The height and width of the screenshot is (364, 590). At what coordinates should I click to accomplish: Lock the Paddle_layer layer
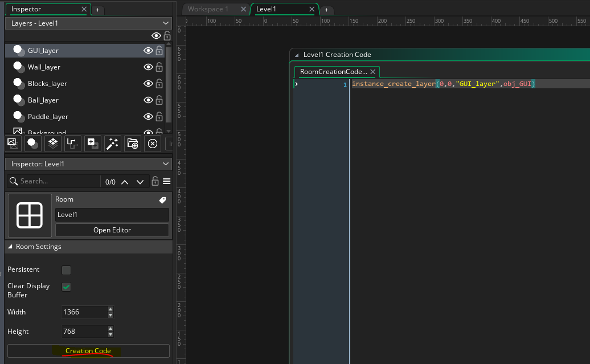[159, 116]
